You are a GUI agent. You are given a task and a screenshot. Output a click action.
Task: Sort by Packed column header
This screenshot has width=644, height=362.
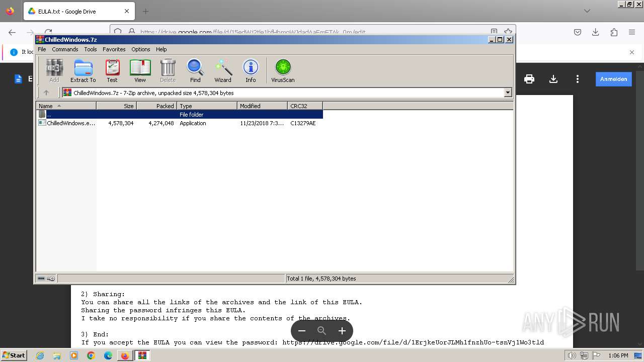pyautogui.click(x=156, y=106)
